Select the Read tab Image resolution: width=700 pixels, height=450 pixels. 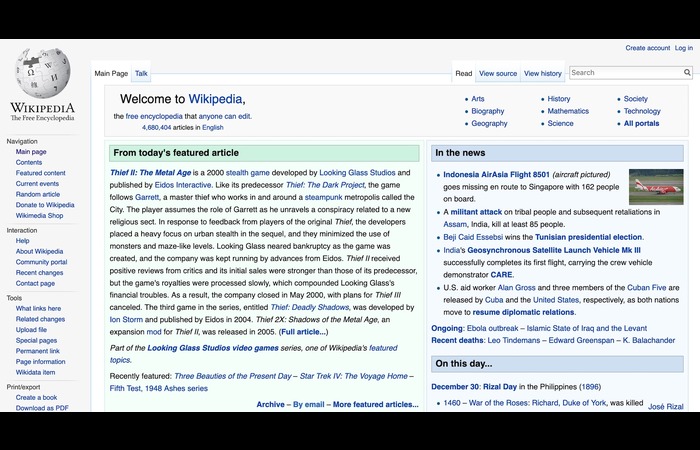(x=463, y=74)
